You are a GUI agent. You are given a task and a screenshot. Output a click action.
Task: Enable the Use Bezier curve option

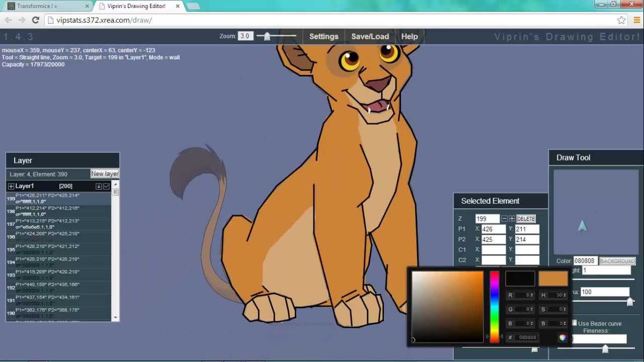pyautogui.click(x=575, y=323)
